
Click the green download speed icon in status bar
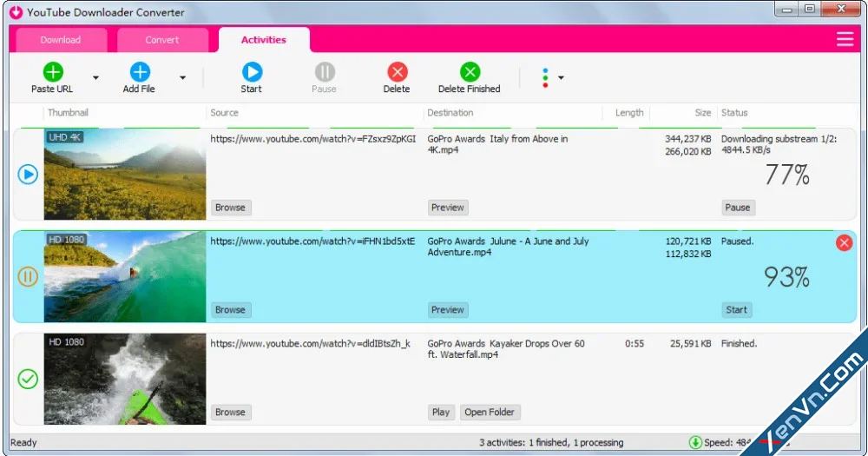[x=695, y=442]
